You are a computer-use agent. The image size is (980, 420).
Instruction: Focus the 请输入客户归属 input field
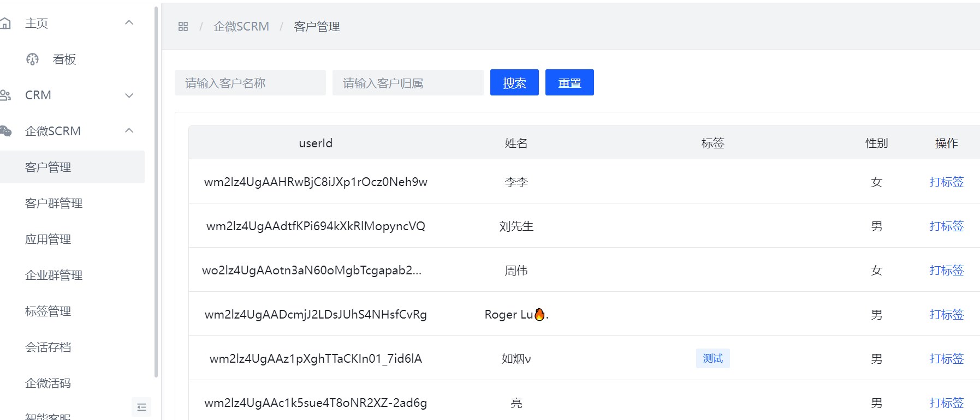click(x=408, y=83)
